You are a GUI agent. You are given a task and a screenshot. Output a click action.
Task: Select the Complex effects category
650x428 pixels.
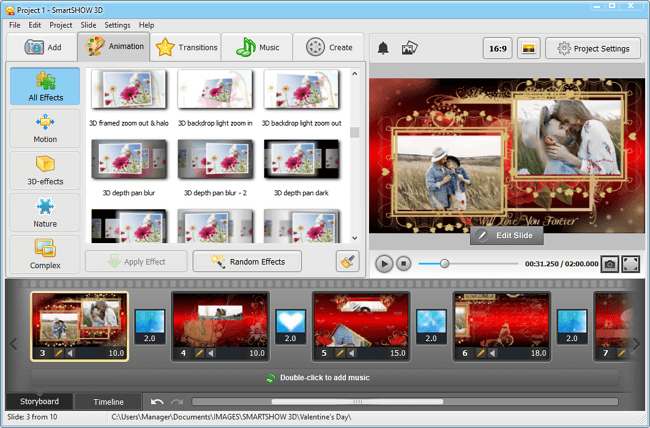[45, 254]
